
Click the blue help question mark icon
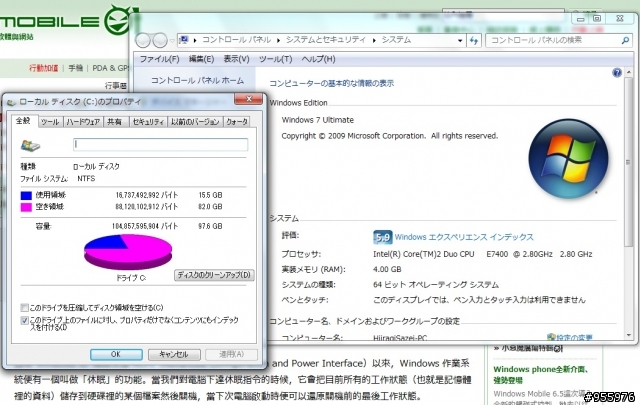click(x=617, y=73)
